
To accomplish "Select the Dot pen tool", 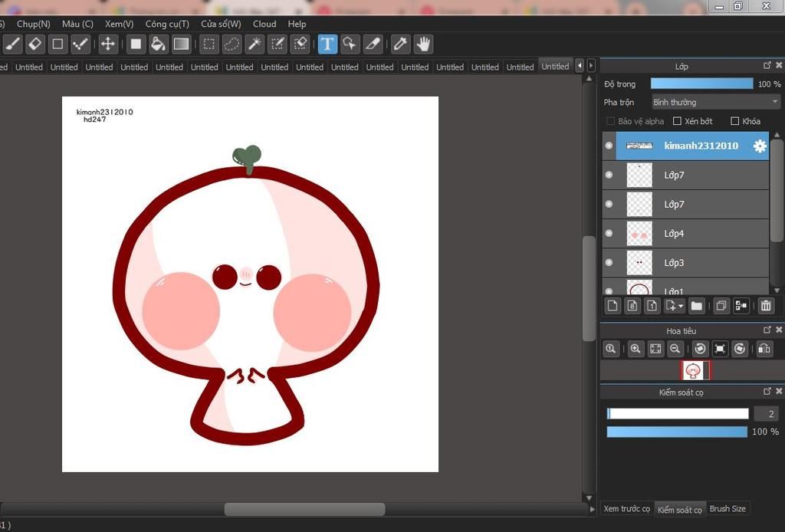I will (80, 44).
